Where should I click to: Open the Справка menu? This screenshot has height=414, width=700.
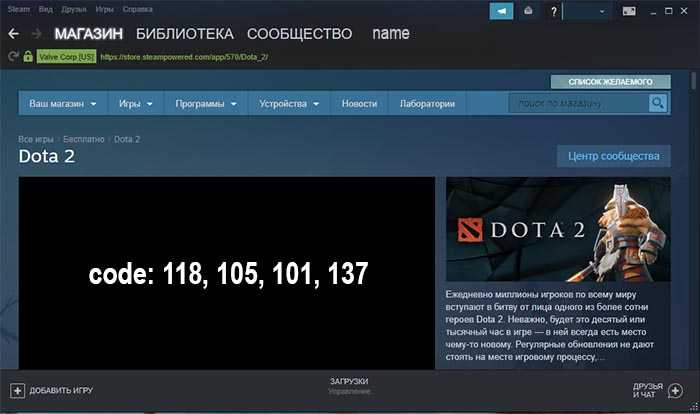pyautogui.click(x=138, y=9)
